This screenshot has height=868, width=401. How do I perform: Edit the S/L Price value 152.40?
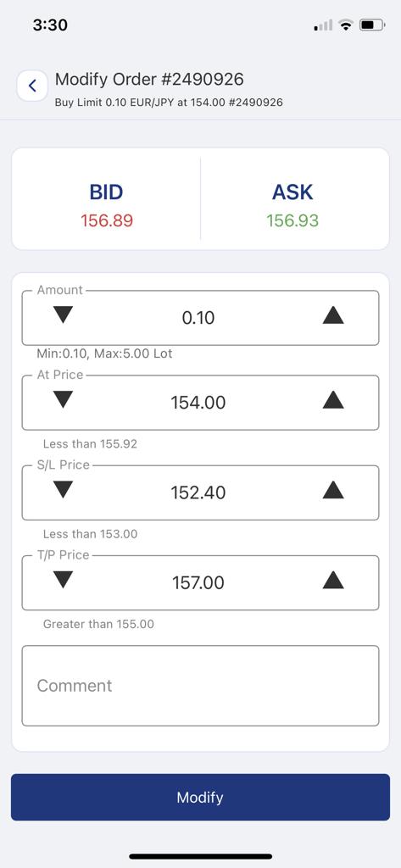click(x=198, y=492)
